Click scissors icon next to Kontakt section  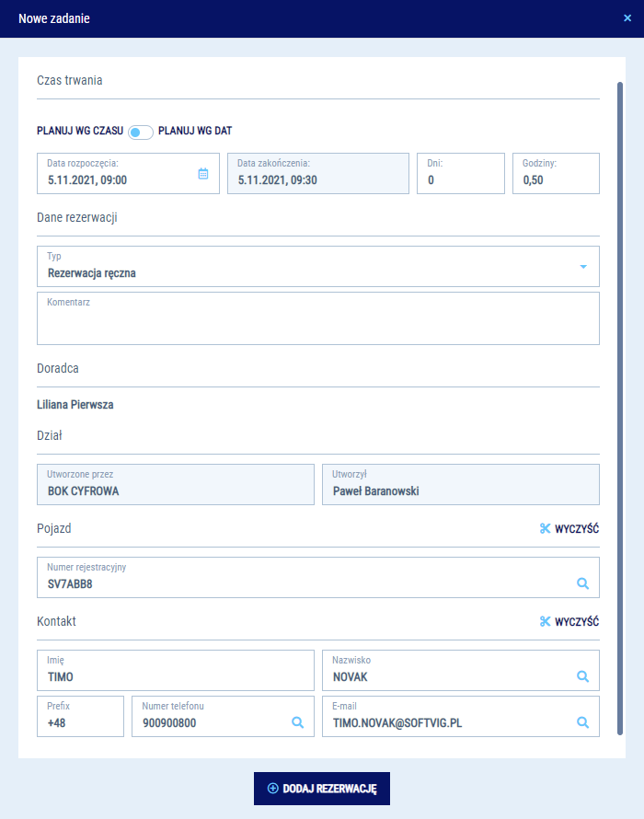545,621
